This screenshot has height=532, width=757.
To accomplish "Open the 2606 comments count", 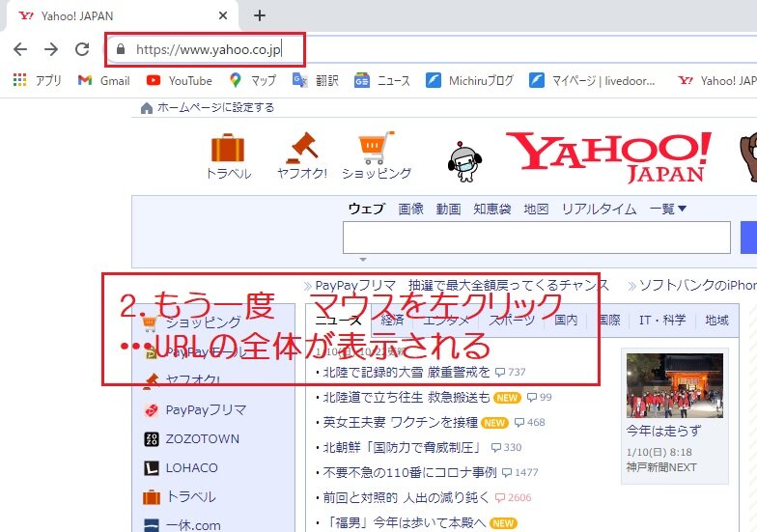I will pos(514,498).
